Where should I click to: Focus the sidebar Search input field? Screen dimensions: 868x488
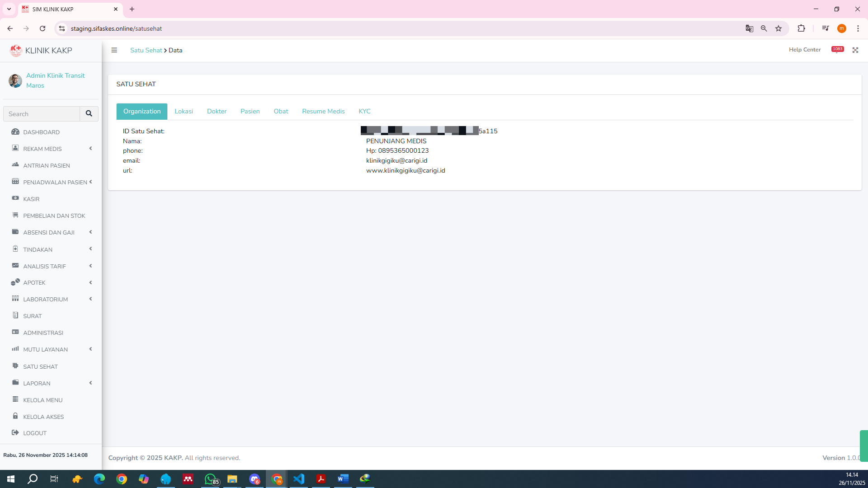click(x=42, y=114)
